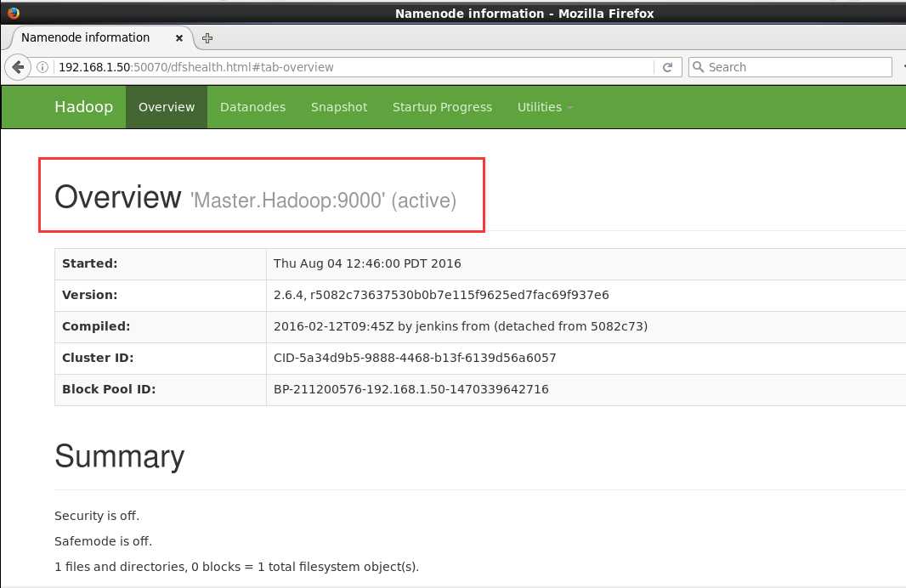Click the Firefox logo in title bar
Screen dimensions: 906x588
(14, 13)
